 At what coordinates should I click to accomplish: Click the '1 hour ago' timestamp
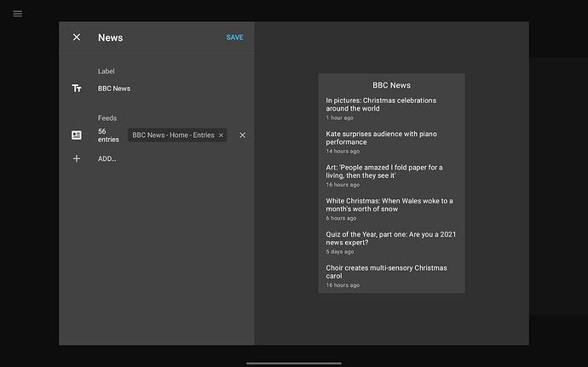click(x=339, y=118)
